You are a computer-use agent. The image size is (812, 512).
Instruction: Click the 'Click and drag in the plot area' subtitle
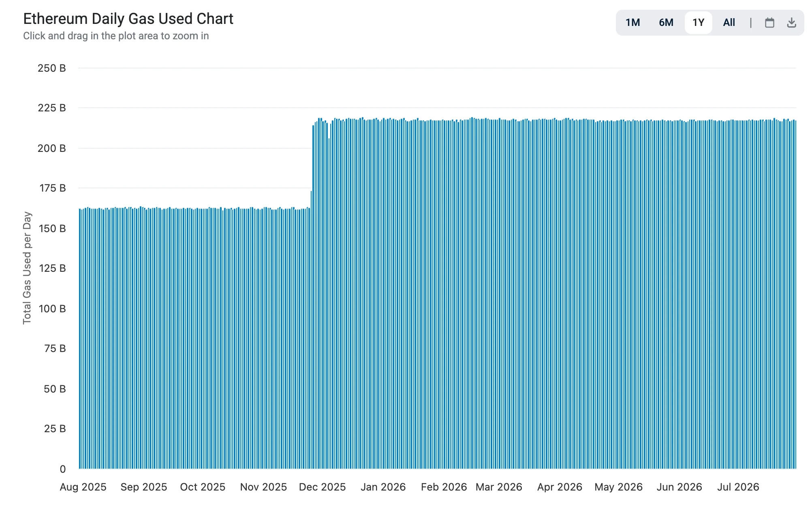coord(116,36)
